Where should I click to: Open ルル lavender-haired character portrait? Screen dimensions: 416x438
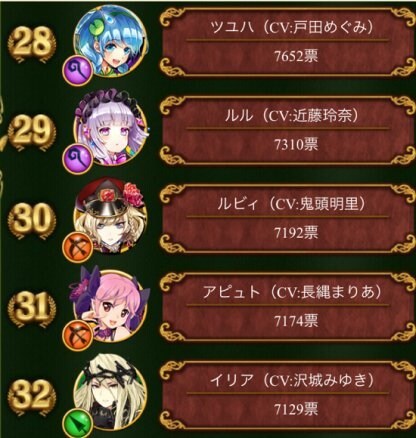tap(110, 129)
